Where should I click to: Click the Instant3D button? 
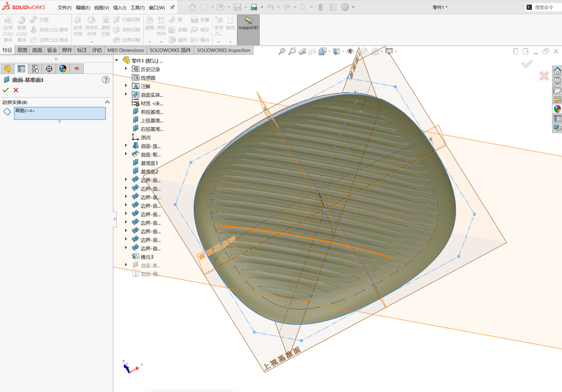(248, 30)
